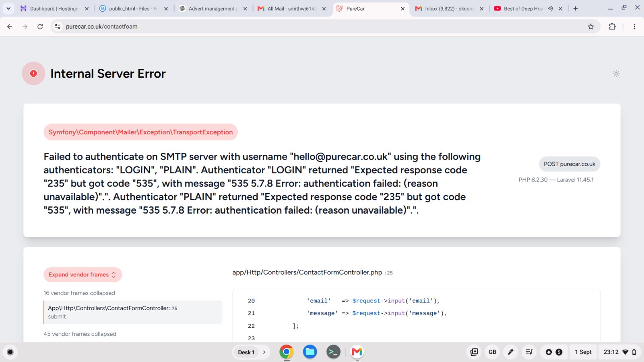Open the ChromeOS launcher button

coord(10,352)
